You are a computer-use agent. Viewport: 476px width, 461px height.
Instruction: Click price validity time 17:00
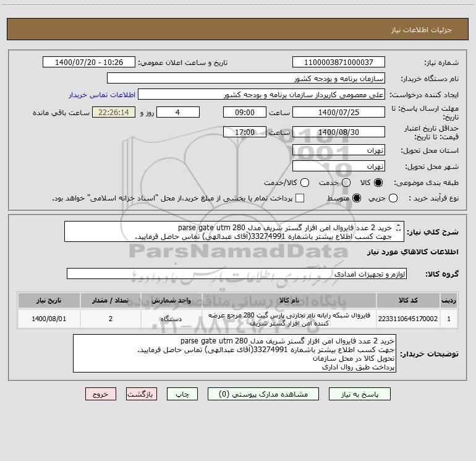[x=245, y=132]
